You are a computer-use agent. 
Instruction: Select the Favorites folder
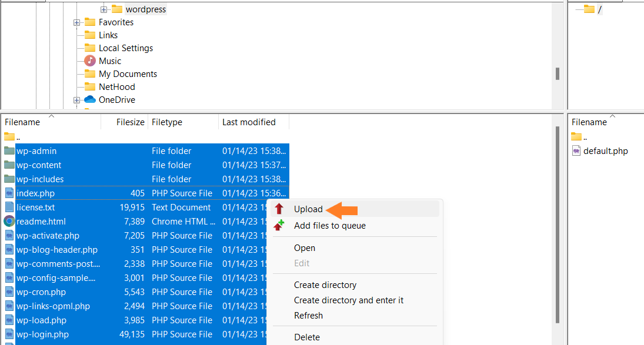116,22
